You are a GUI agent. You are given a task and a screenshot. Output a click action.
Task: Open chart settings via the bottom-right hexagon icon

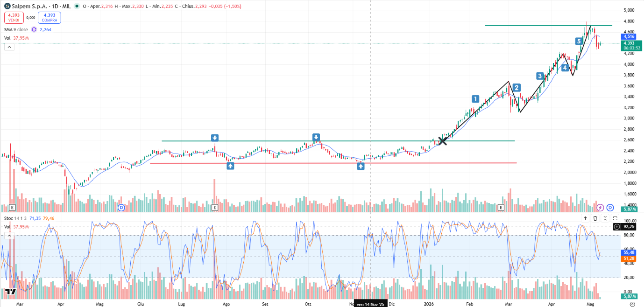point(632,303)
